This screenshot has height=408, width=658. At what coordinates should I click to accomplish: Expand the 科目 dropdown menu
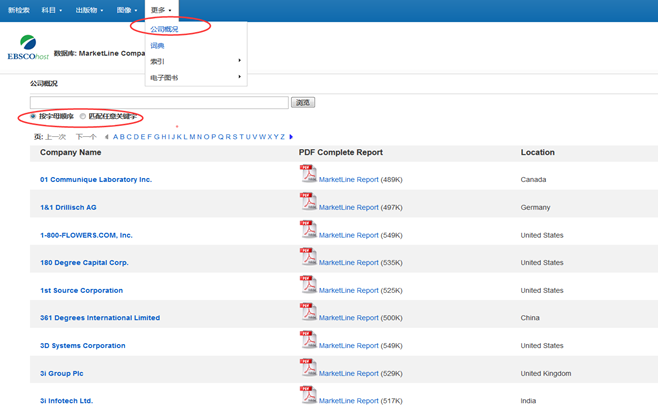[x=52, y=10]
